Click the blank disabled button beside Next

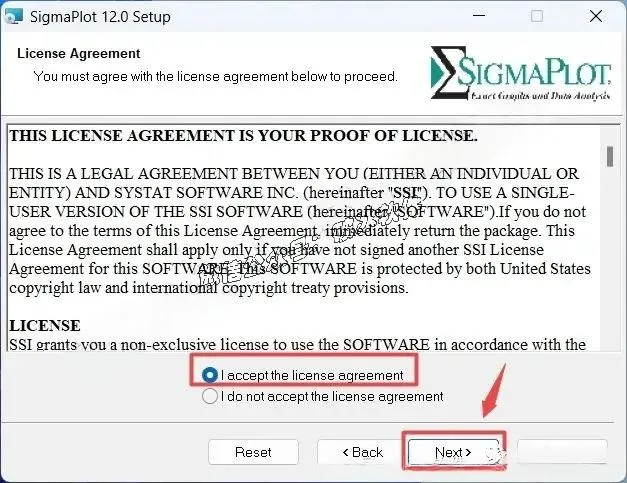(562, 452)
